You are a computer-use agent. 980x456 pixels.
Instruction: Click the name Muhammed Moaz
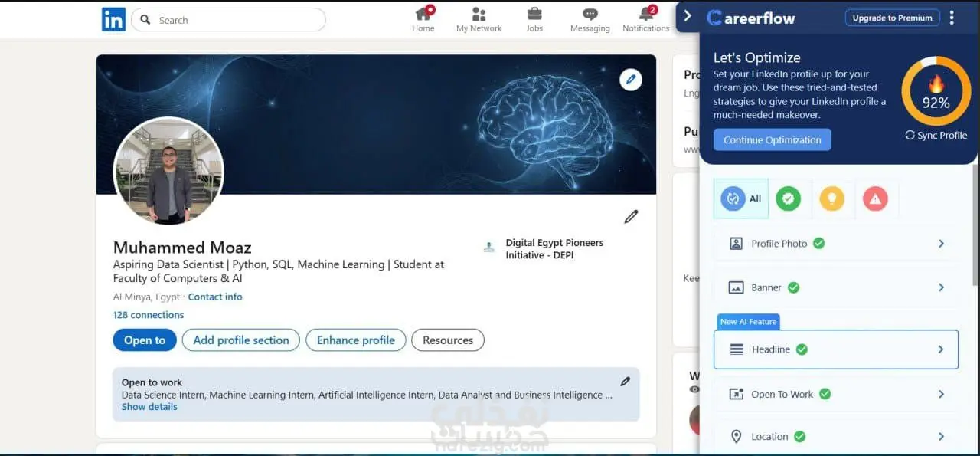click(x=182, y=248)
